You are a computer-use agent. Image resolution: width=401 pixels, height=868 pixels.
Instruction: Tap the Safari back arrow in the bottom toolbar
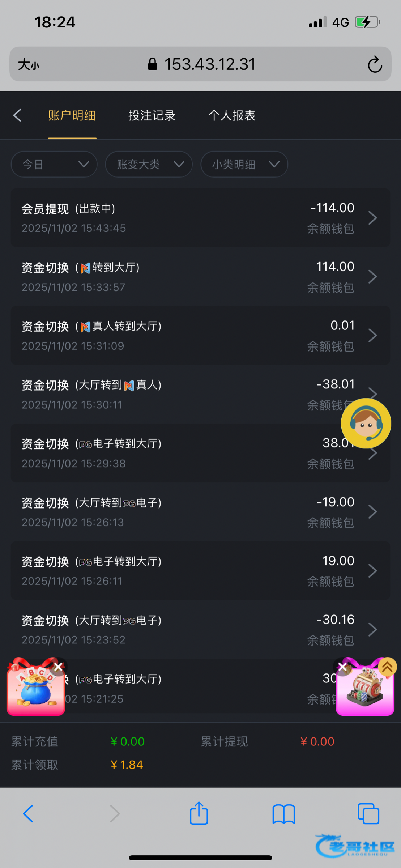[28, 814]
